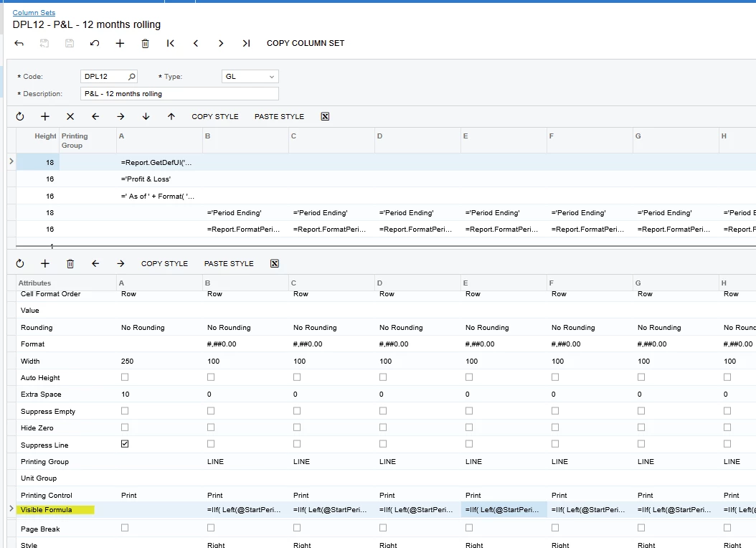Viewport: 756px width, 548px height.
Task: Move the header row down
Action: [146, 117]
